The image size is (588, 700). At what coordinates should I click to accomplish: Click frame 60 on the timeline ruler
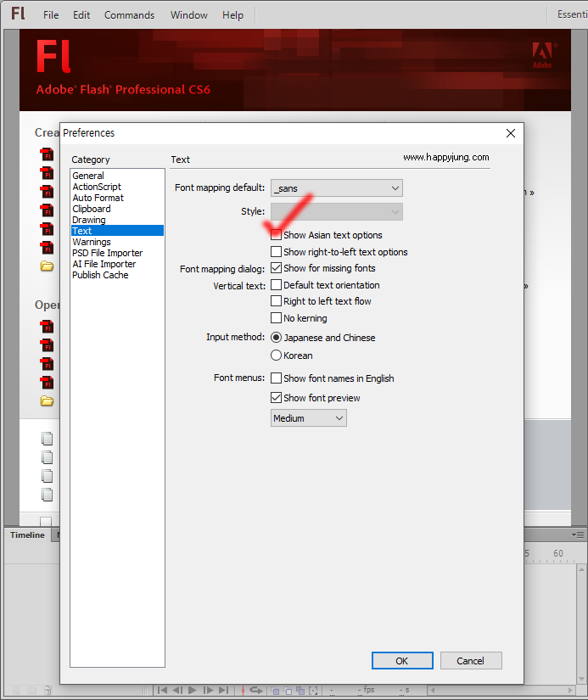click(558, 553)
